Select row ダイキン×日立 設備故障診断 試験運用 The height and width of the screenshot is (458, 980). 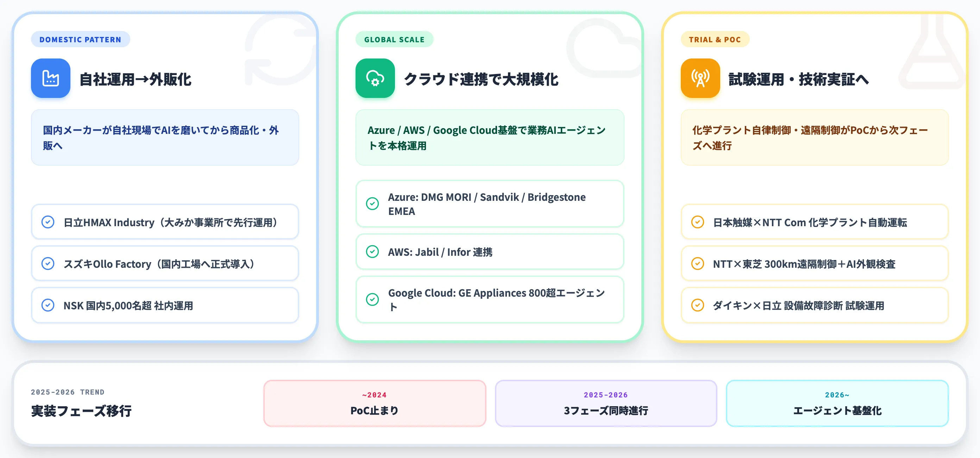(x=815, y=305)
